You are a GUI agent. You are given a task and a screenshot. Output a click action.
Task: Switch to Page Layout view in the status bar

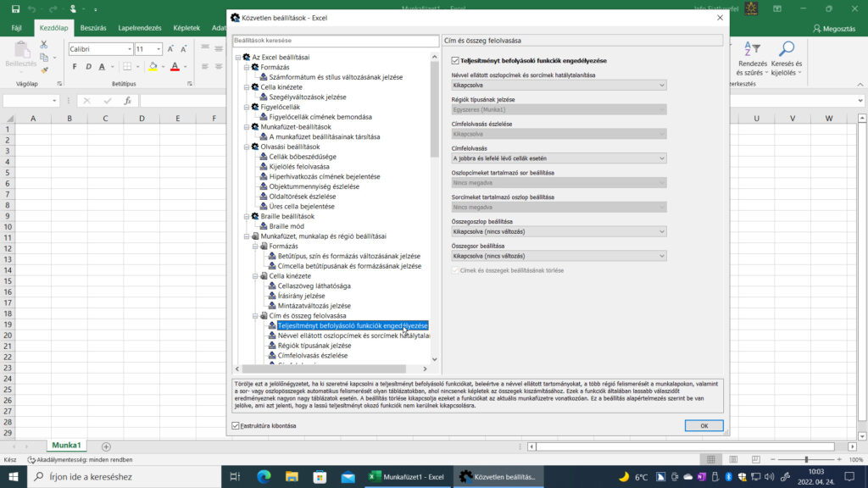[x=733, y=460]
